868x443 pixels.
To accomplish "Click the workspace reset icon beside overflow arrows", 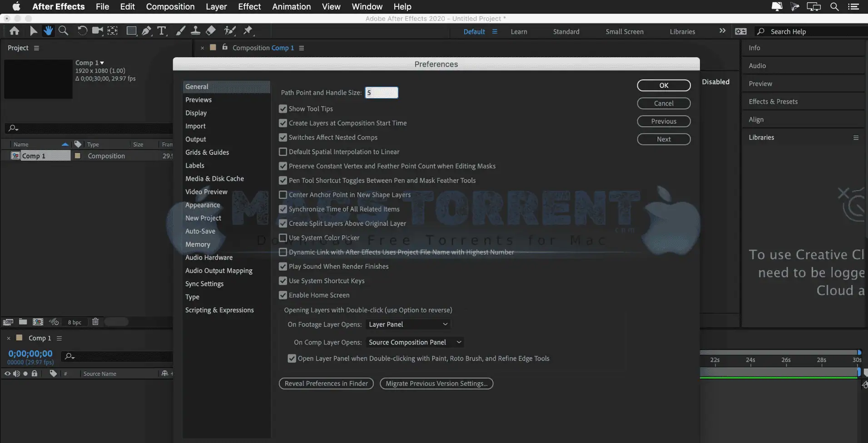I will [x=741, y=31].
